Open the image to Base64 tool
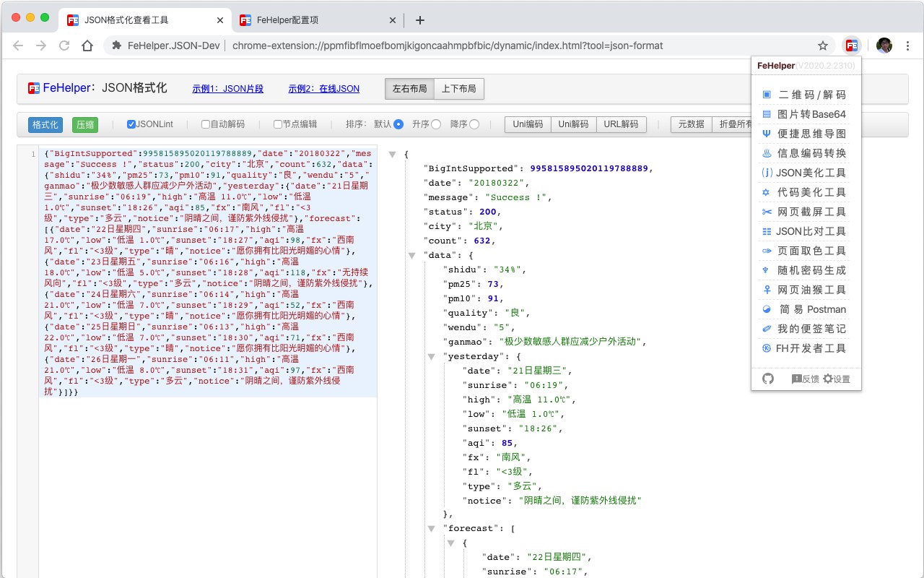This screenshot has width=924, height=578. (x=805, y=114)
